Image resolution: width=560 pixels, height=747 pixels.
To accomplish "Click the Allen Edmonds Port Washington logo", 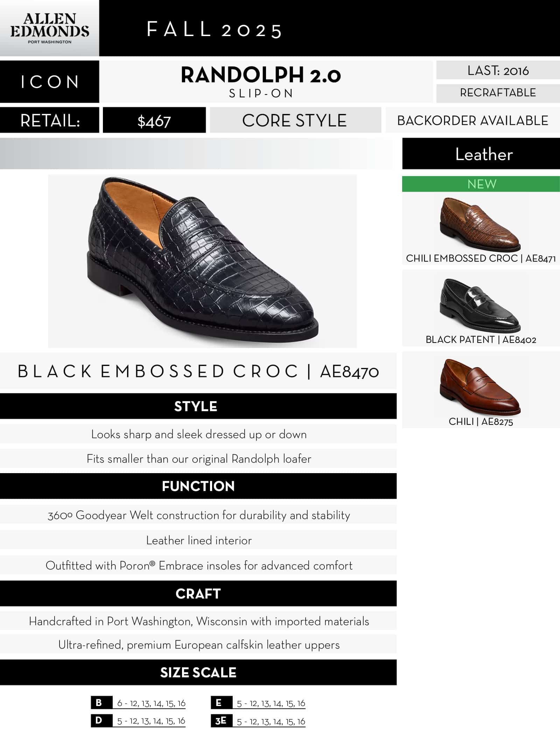I will pos(49,28).
